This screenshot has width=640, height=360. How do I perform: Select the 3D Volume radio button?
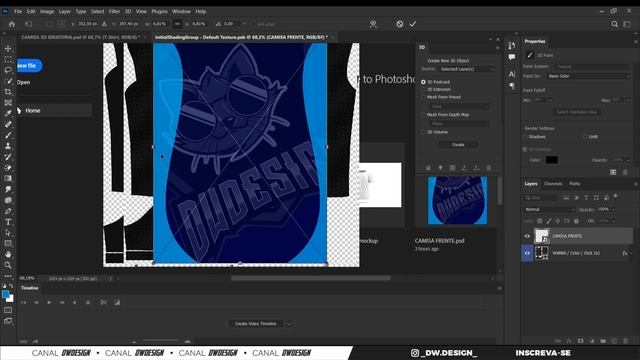pyautogui.click(x=423, y=132)
